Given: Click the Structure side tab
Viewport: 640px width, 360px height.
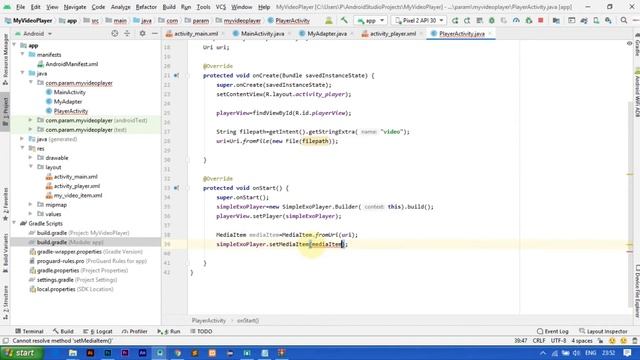Looking at the screenshot, I should (x=5, y=302).
